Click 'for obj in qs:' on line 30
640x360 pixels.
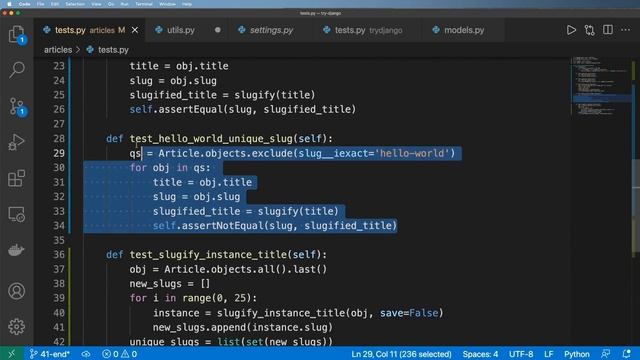[170, 168]
